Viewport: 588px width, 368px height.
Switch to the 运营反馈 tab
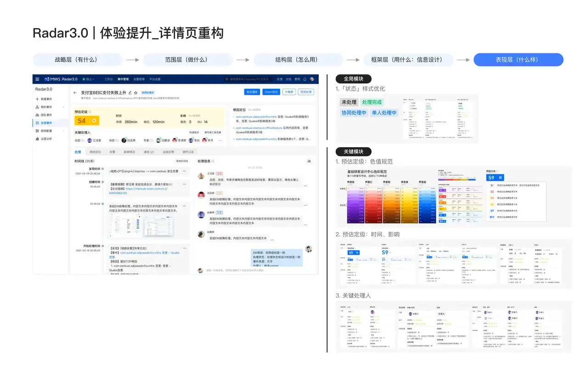tap(168, 152)
